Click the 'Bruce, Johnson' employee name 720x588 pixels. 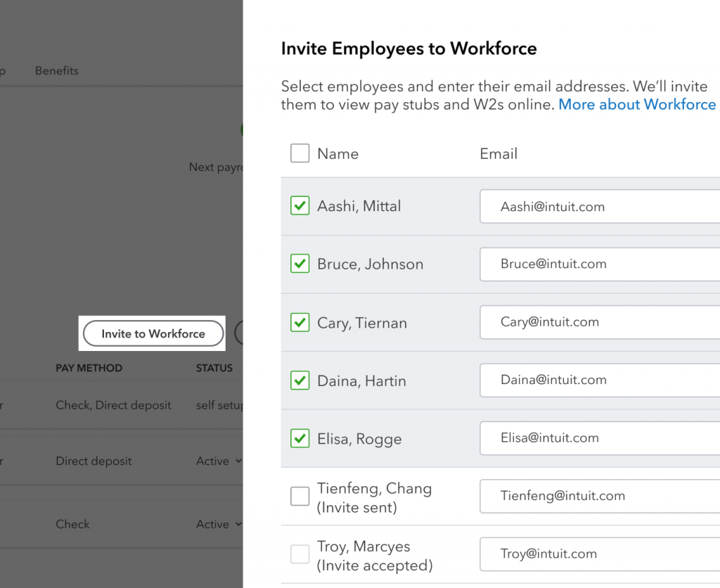[x=370, y=264]
